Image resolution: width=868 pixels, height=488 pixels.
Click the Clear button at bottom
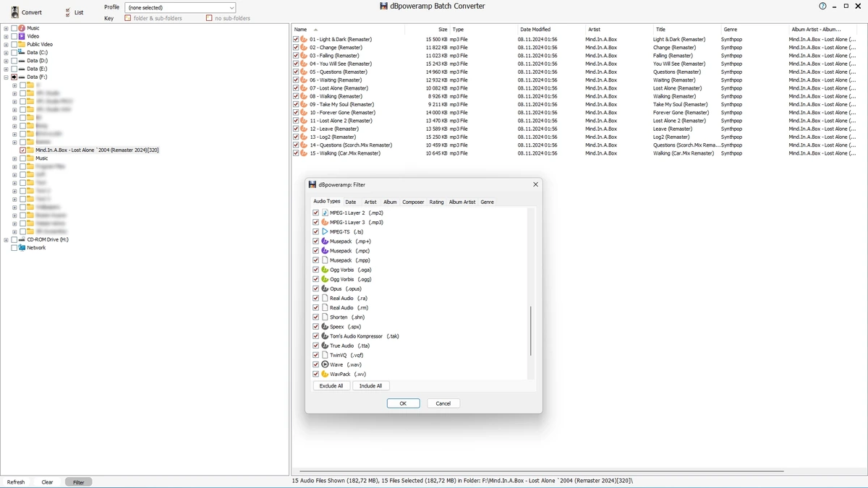tap(47, 481)
